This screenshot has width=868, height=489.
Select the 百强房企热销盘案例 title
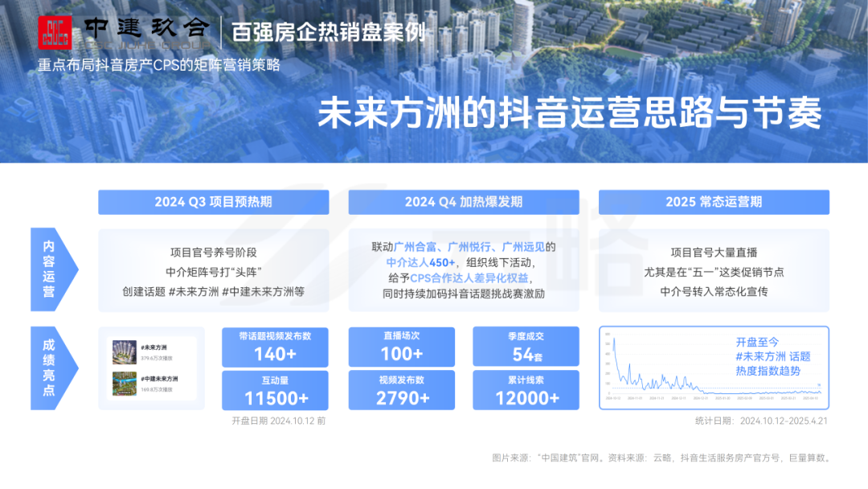[329, 32]
